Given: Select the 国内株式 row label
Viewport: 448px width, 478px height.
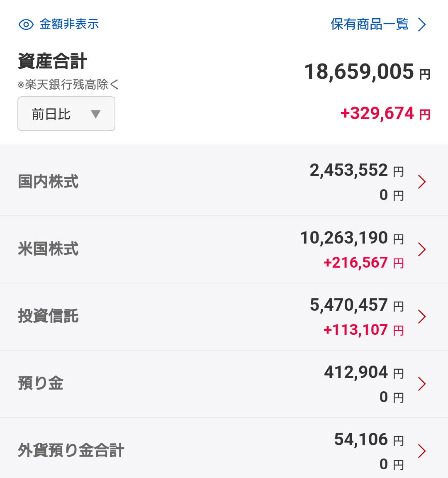Looking at the screenshot, I should click(48, 181).
